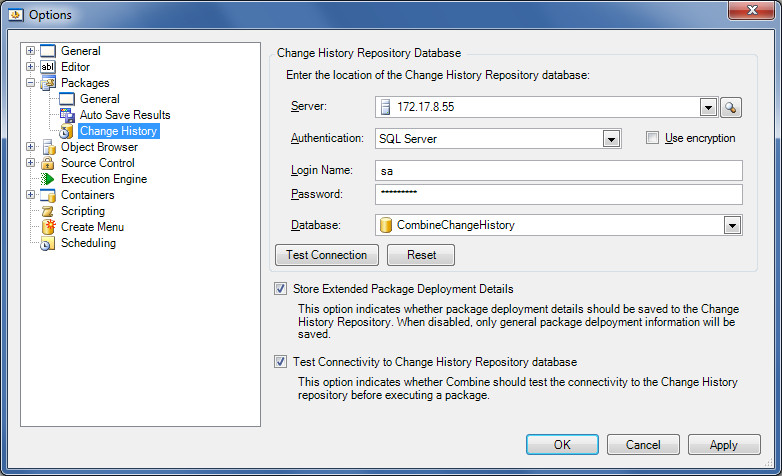Click the Scripting scroll icon
The width and height of the screenshot is (782, 476).
(x=48, y=211)
